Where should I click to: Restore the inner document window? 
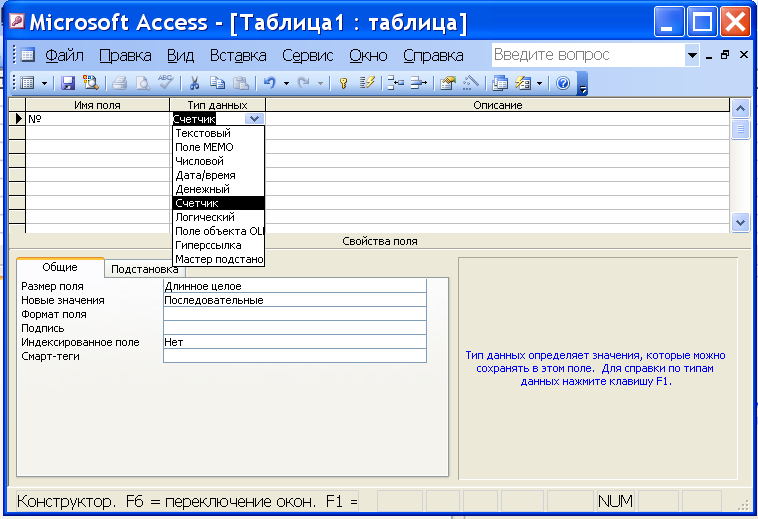point(725,55)
